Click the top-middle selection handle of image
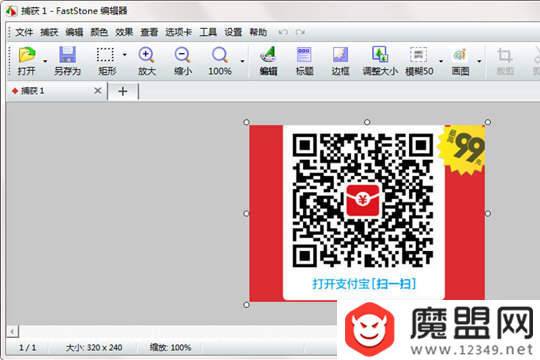540x360 pixels. (367, 122)
